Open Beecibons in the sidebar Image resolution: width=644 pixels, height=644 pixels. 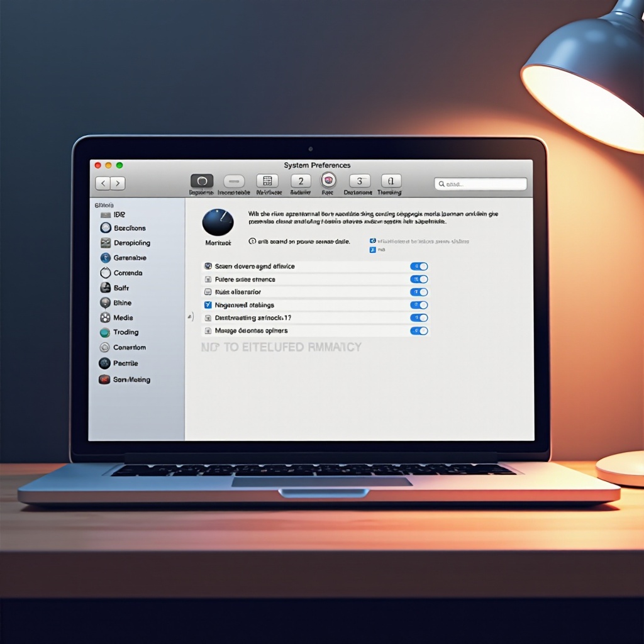pos(123,228)
